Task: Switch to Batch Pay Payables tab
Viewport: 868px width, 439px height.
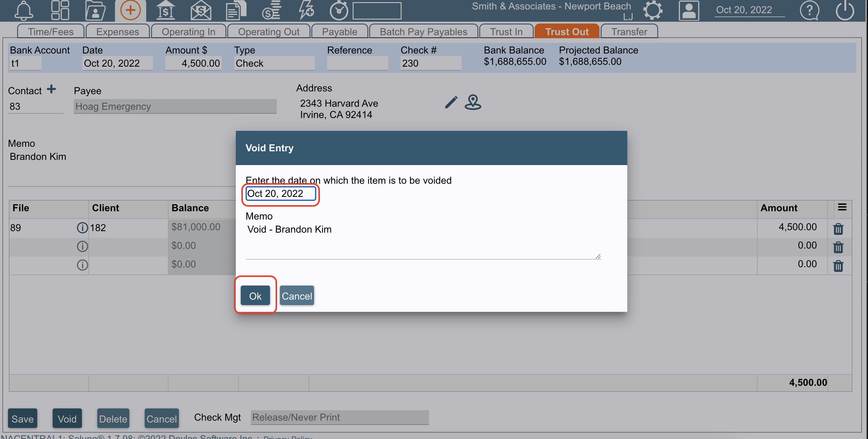Action: 424,31
